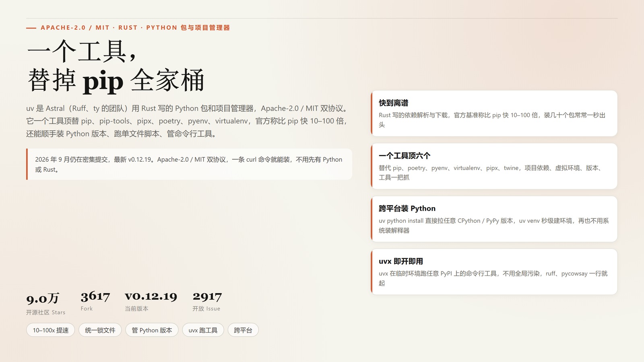This screenshot has height=362, width=644.
Task: Click the headline "替掉 pip 全家桶"
Action: point(116,80)
